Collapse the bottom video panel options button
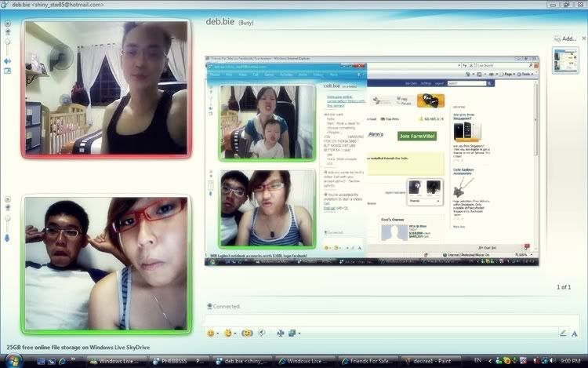The image size is (588, 368). [x=8, y=199]
